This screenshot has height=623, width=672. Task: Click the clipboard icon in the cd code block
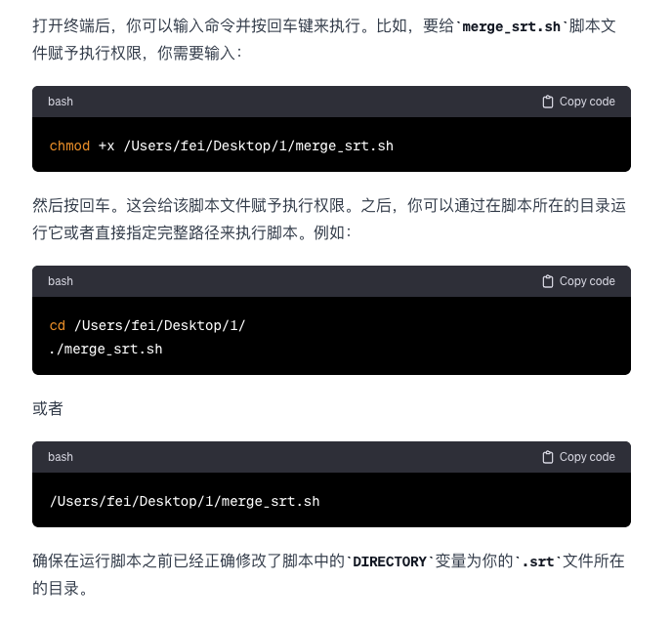pos(547,281)
